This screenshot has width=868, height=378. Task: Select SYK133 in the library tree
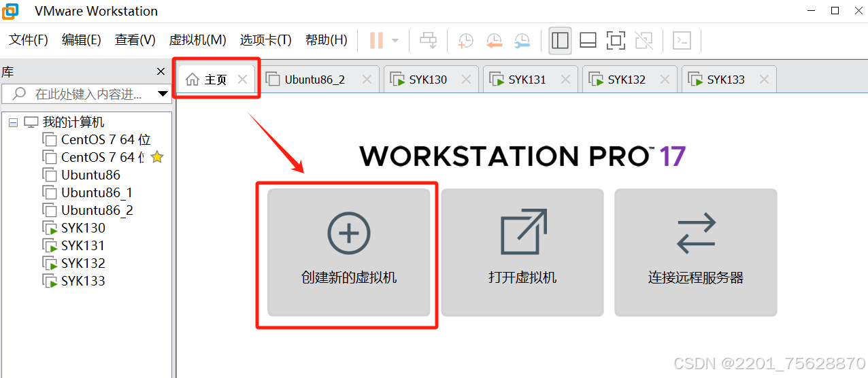[83, 281]
